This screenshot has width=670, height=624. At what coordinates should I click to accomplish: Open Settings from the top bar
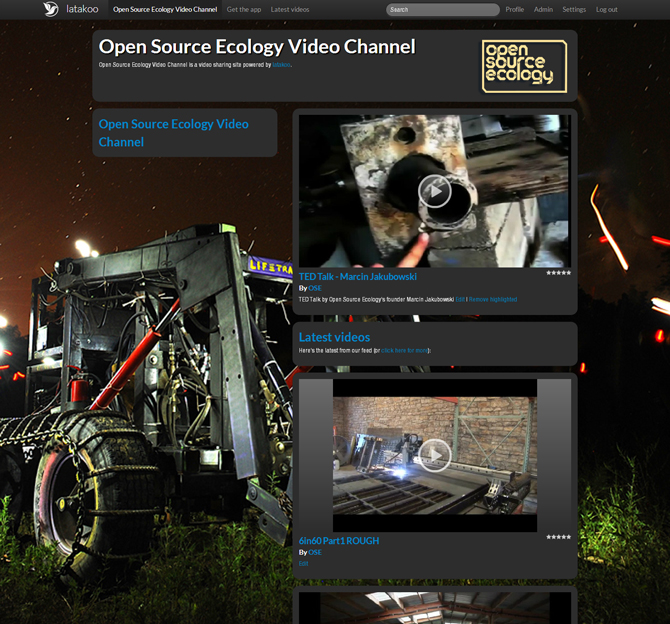[x=574, y=9]
